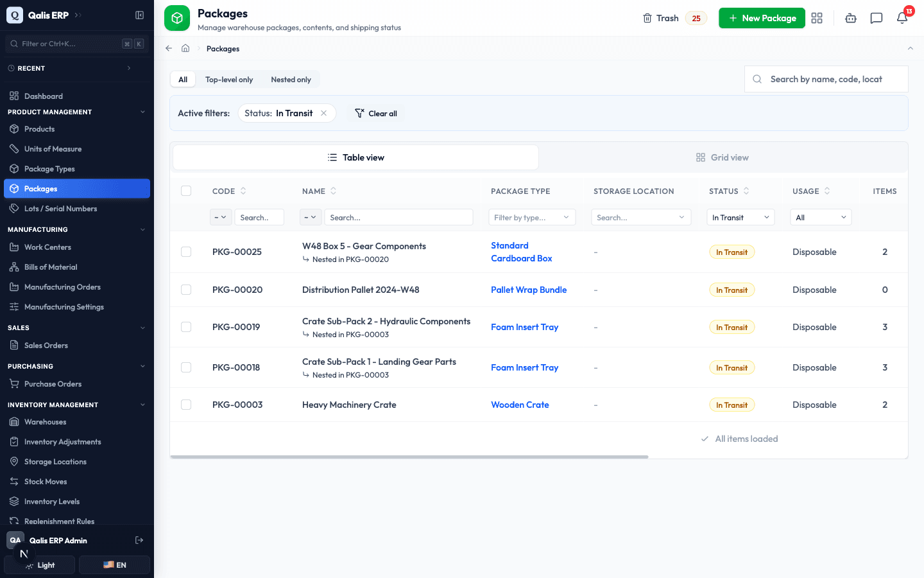Open the Status filter dropdown showing In Transit

740,217
